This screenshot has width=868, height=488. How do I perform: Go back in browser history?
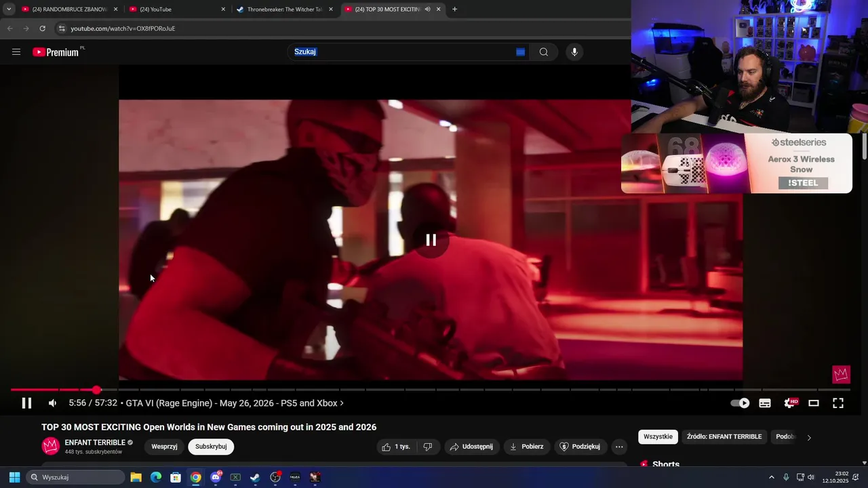point(9,28)
